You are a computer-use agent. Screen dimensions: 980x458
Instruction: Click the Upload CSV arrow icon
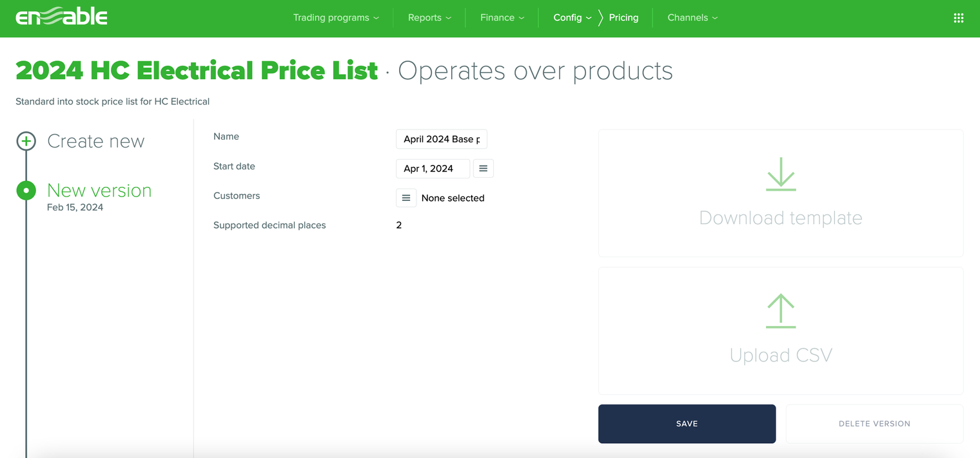coord(781,311)
